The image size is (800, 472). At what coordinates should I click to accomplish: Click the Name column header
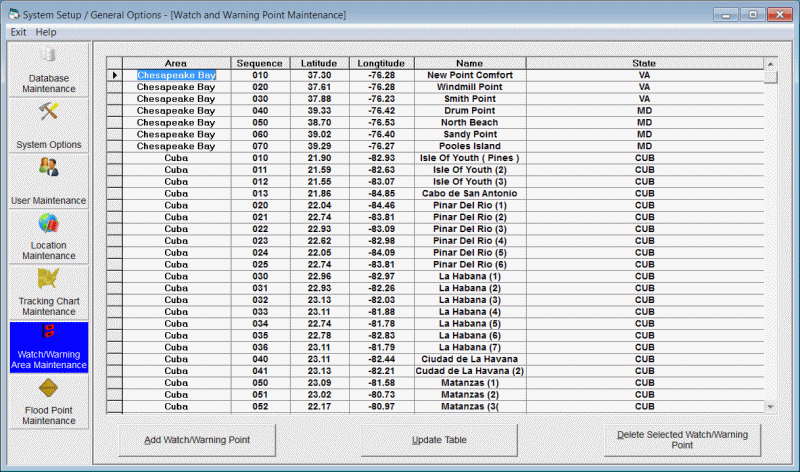(470, 63)
